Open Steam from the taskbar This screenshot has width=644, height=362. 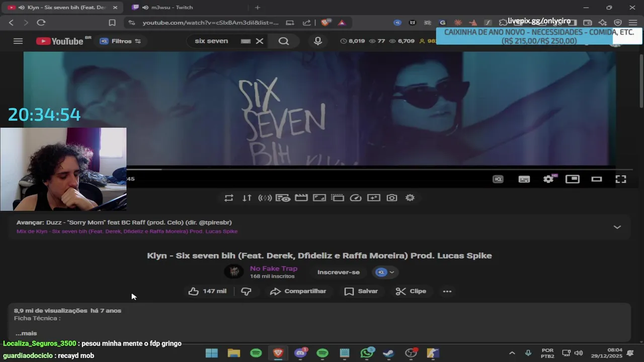389,353
